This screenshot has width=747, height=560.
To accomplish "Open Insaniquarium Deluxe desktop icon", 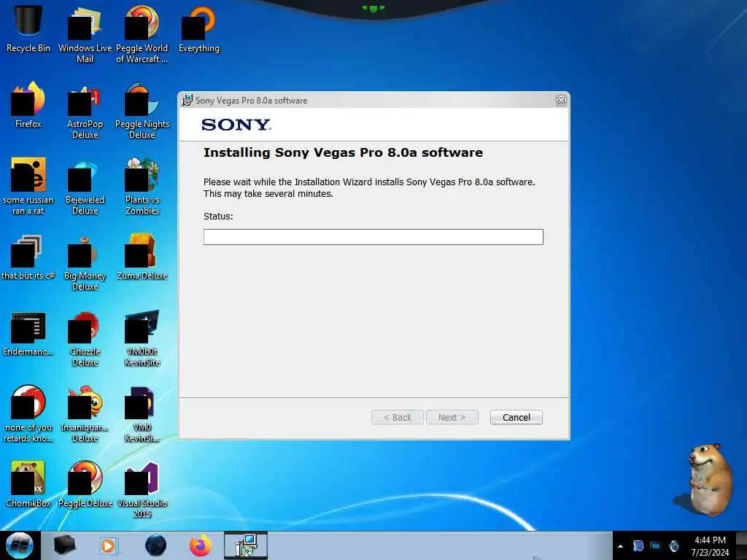I will [x=85, y=413].
